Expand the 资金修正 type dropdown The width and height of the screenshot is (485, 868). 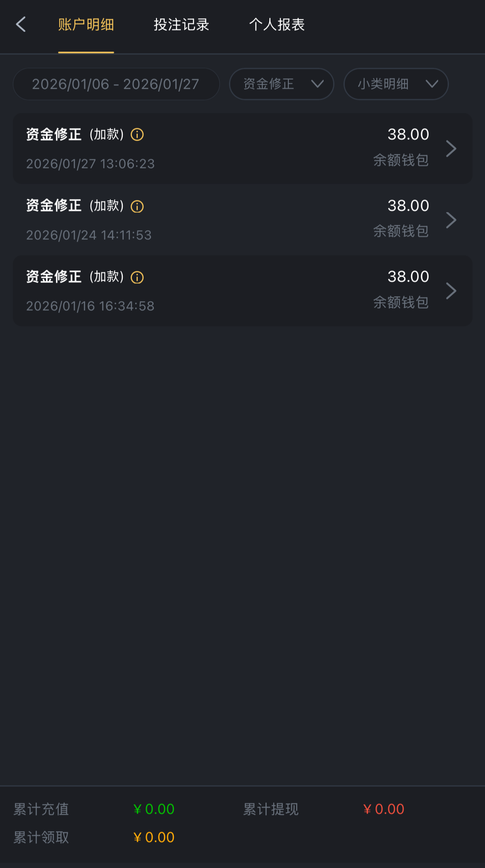coord(282,84)
